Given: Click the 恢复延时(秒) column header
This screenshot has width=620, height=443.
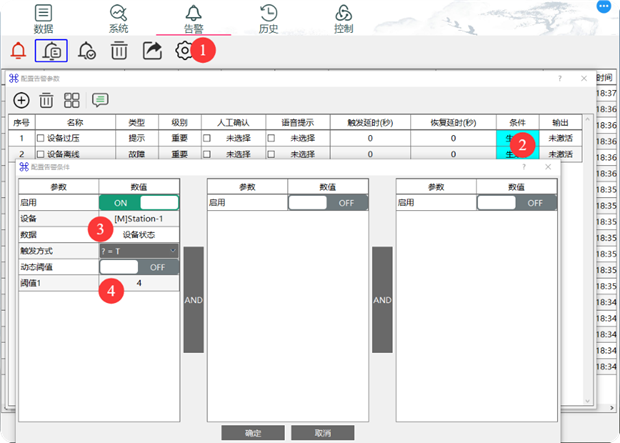Looking at the screenshot, I should (x=453, y=123).
